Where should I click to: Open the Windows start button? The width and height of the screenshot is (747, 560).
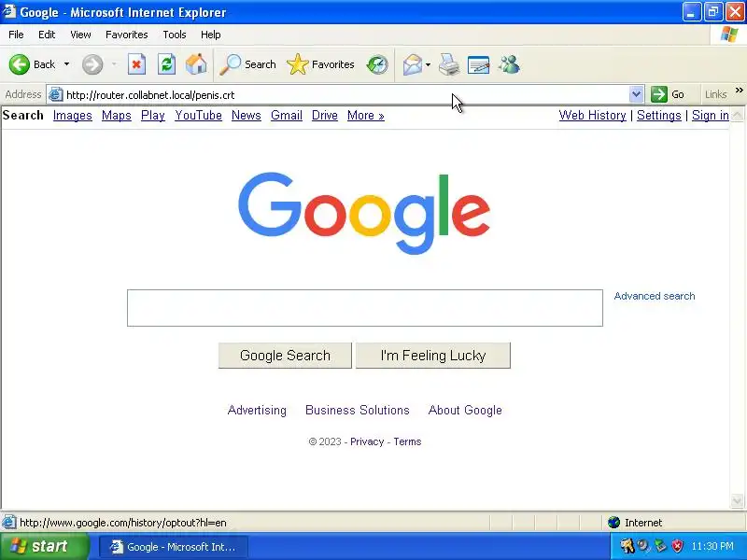(x=44, y=546)
